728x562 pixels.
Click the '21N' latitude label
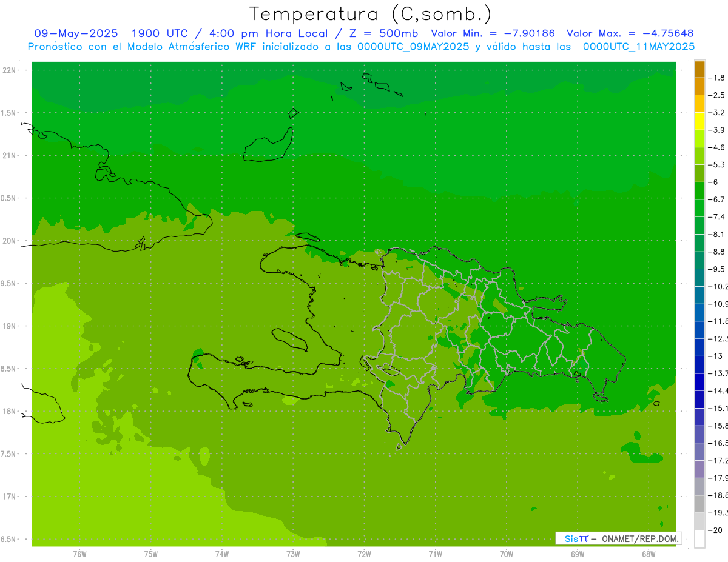pos(10,156)
